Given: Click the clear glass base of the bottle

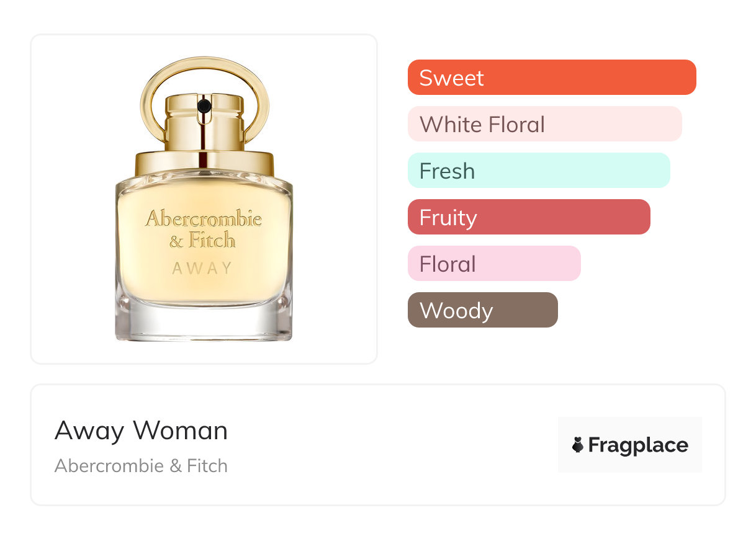Looking at the screenshot, I should coord(204,324).
